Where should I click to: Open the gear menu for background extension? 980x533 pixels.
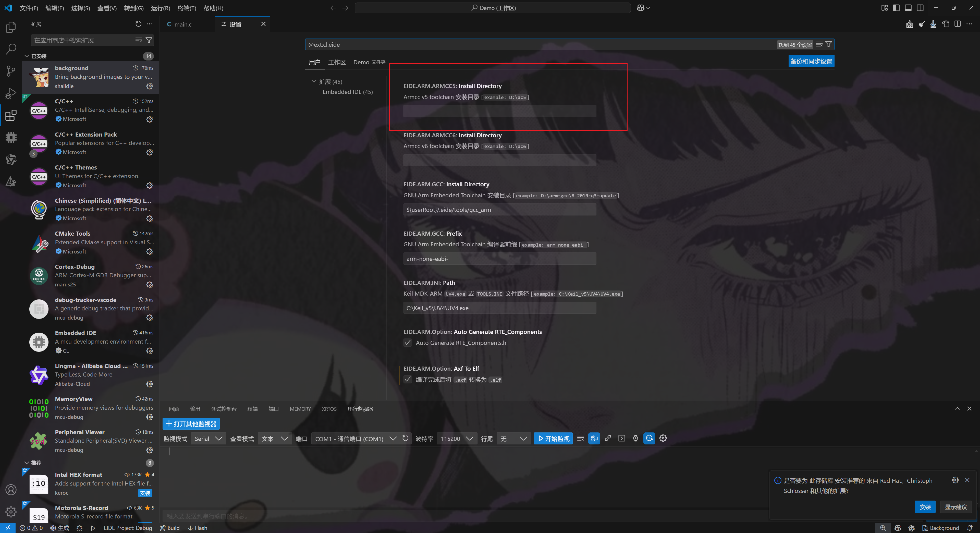(150, 86)
